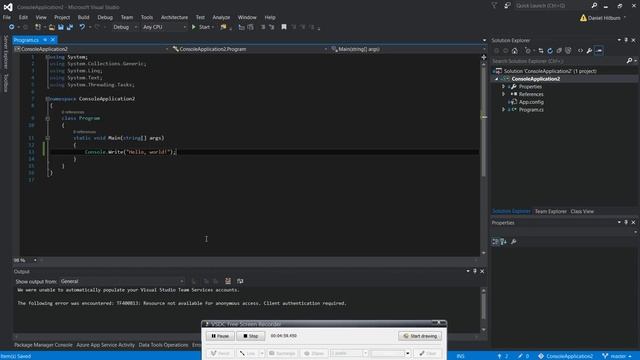640x360 pixels.
Task: Open the File menu
Action: pyautogui.click(x=7, y=17)
